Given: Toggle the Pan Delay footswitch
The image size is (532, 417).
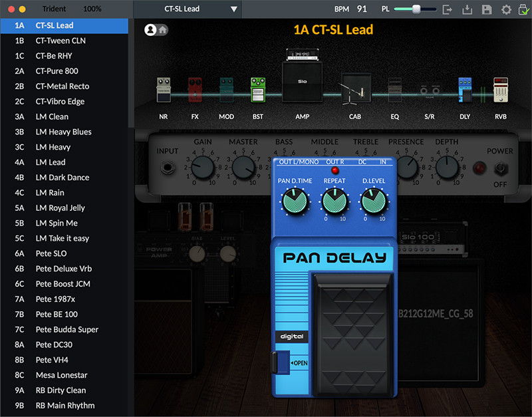Looking at the screenshot, I should pyautogui.click(x=350, y=326).
